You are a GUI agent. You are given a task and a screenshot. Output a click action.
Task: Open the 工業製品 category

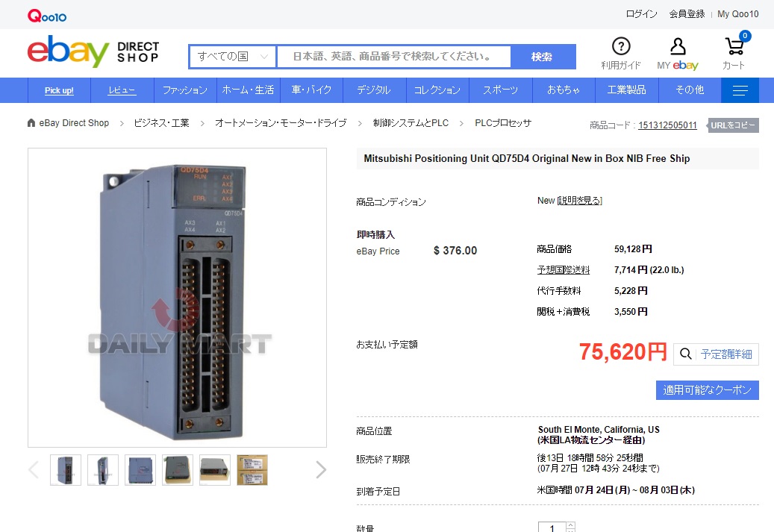[x=626, y=90]
